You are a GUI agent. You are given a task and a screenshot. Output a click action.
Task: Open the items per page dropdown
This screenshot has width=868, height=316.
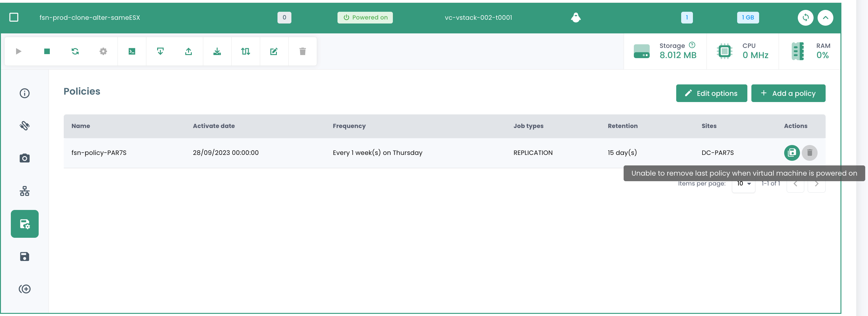pyautogui.click(x=744, y=184)
